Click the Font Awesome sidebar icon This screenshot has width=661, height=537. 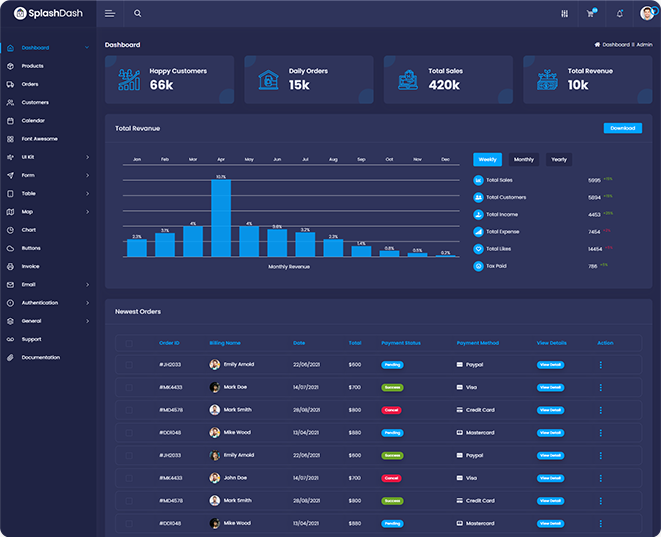point(11,139)
